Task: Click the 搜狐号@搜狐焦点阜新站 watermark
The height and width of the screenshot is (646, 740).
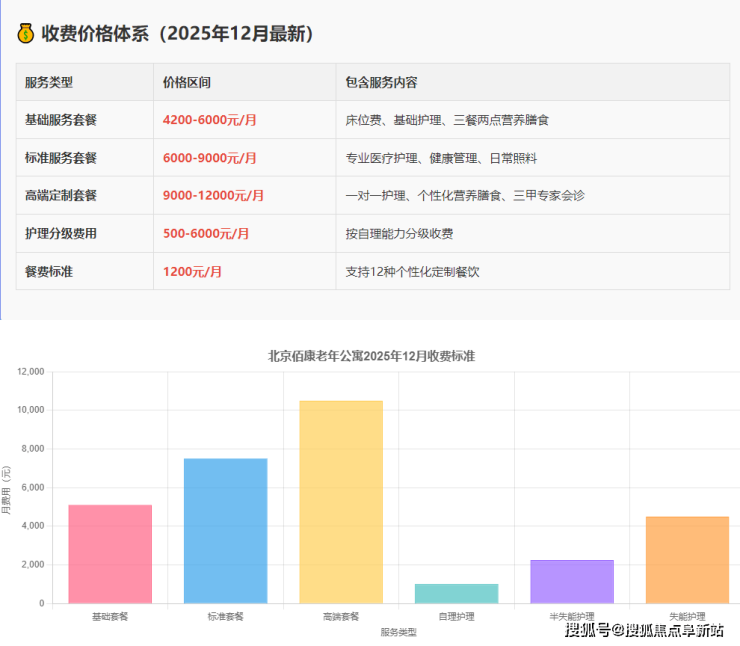Action: pos(644,630)
